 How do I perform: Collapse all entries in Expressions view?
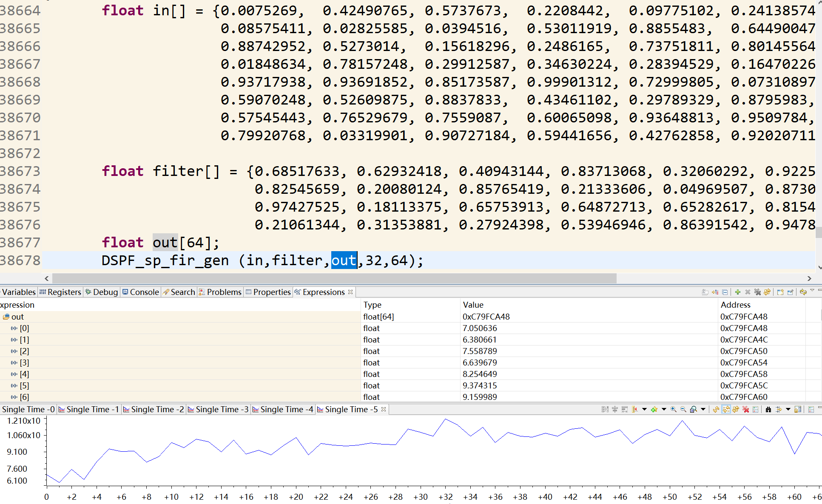click(x=725, y=292)
